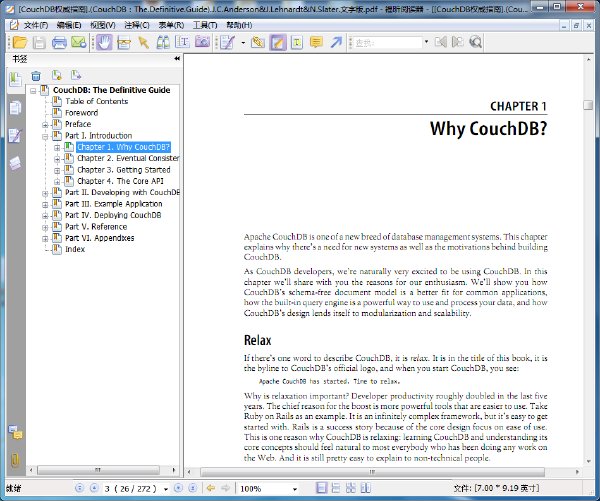The width and height of the screenshot is (600, 501).
Task: Open the attachments paperclip sidebar panel
Action: pyautogui.click(x=15, y=460)
